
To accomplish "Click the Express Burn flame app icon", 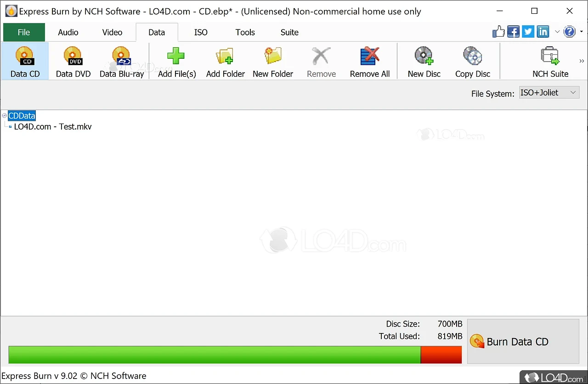I will pos(11,11).
